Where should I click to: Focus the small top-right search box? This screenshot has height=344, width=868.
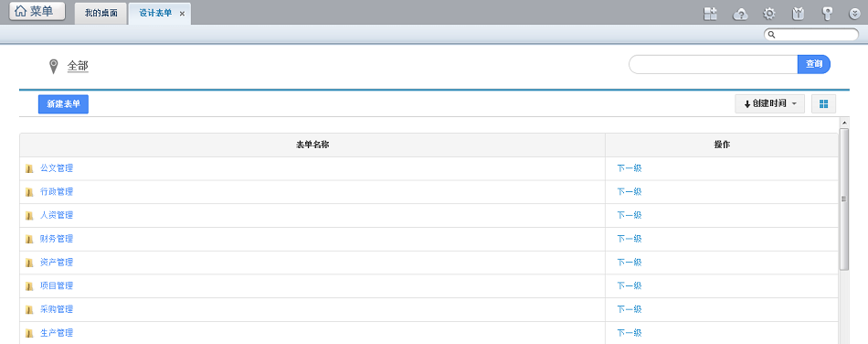[811, 35]
